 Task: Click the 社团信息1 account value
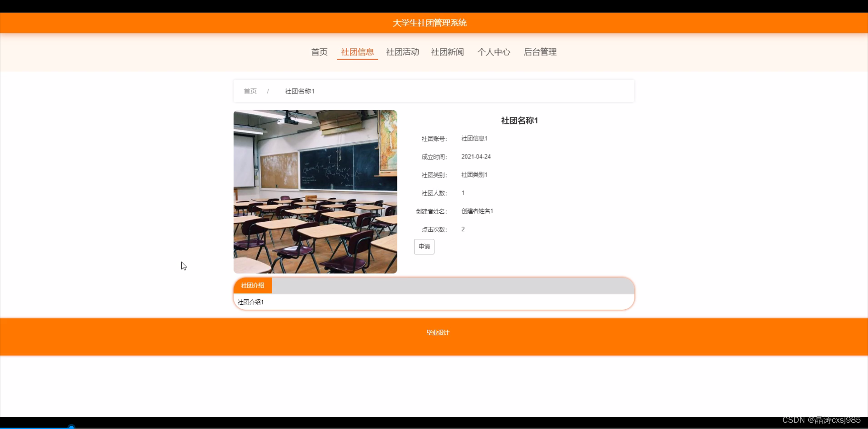pos(474,138)
